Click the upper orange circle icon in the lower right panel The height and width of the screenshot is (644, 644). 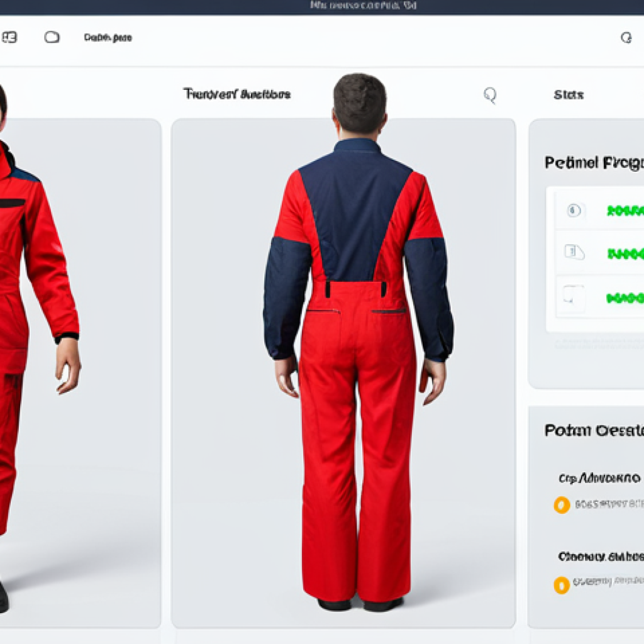(562, 505)
